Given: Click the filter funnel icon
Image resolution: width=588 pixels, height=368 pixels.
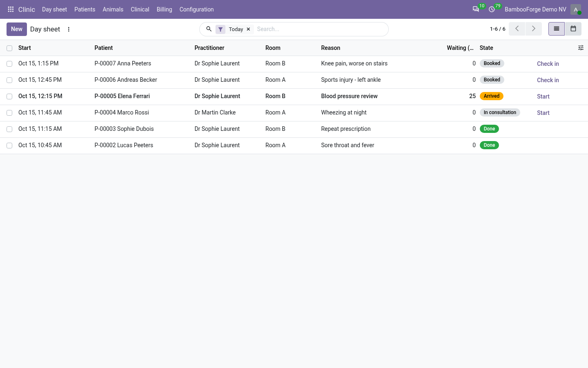Looking at the screenshot, I should click(x=220, y=29).
